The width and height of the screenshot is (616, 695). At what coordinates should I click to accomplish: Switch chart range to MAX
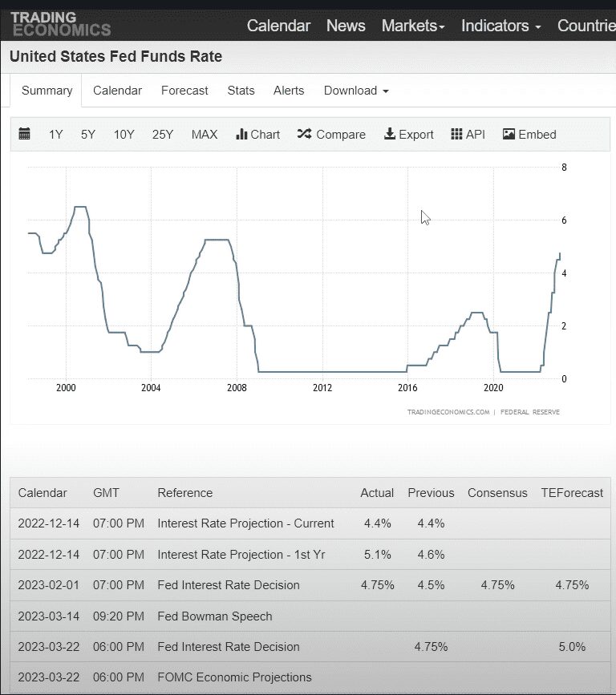[204, 135]
